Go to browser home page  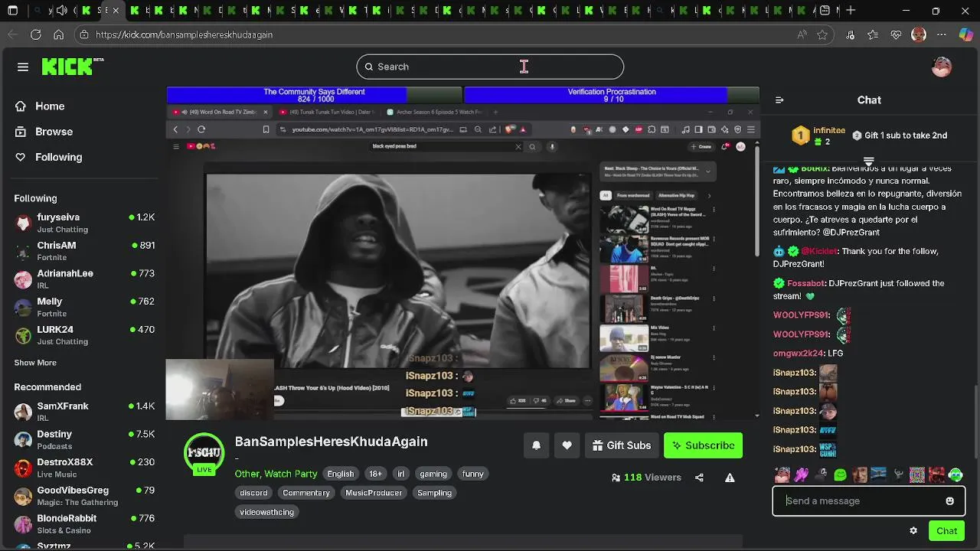[x=59, y=34]
